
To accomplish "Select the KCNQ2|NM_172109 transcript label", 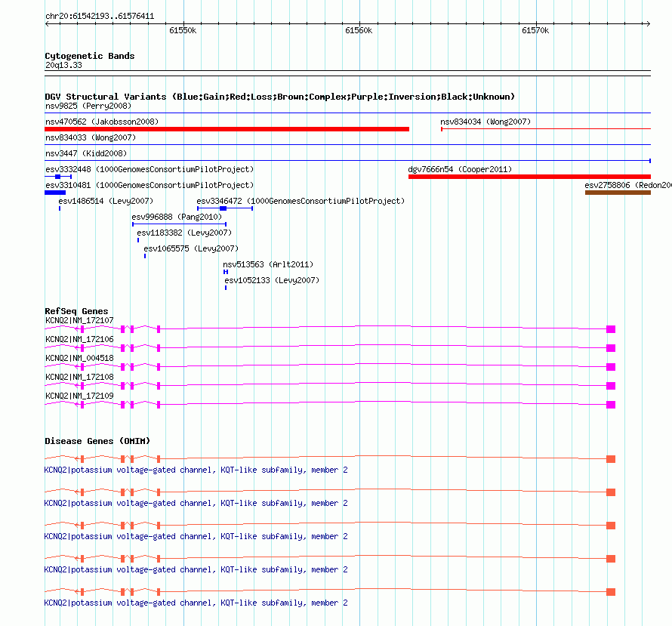I will coord(80,396).
